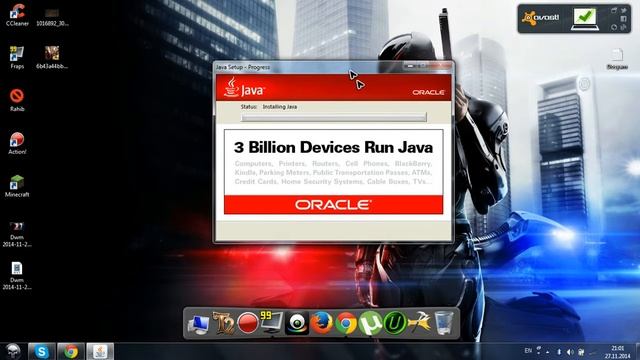Open uTorrent from the dock
The height and width of the screenshot is (360, 640).
[x=370, y=323]
